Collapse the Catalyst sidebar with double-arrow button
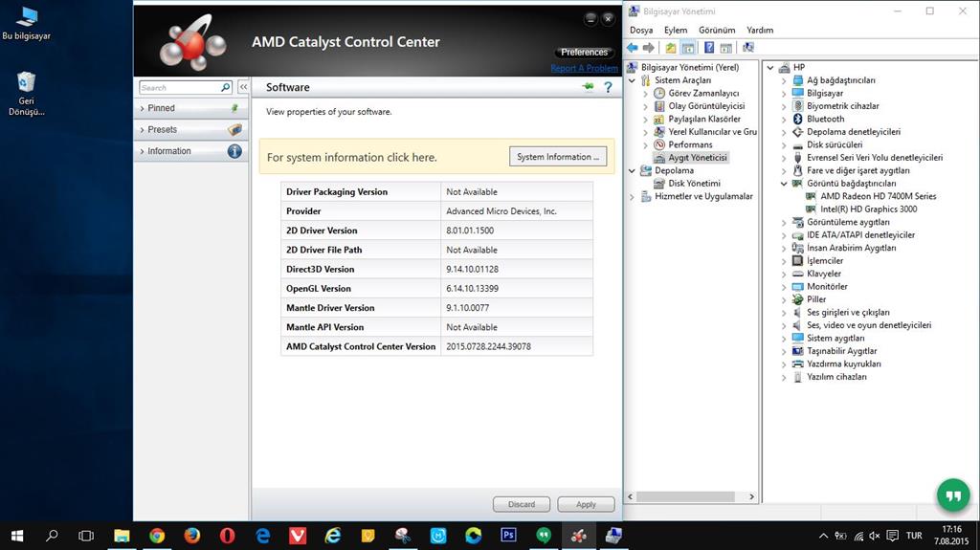Image resolution: width=980 pixels, height=550 pixels. [244, 87]
